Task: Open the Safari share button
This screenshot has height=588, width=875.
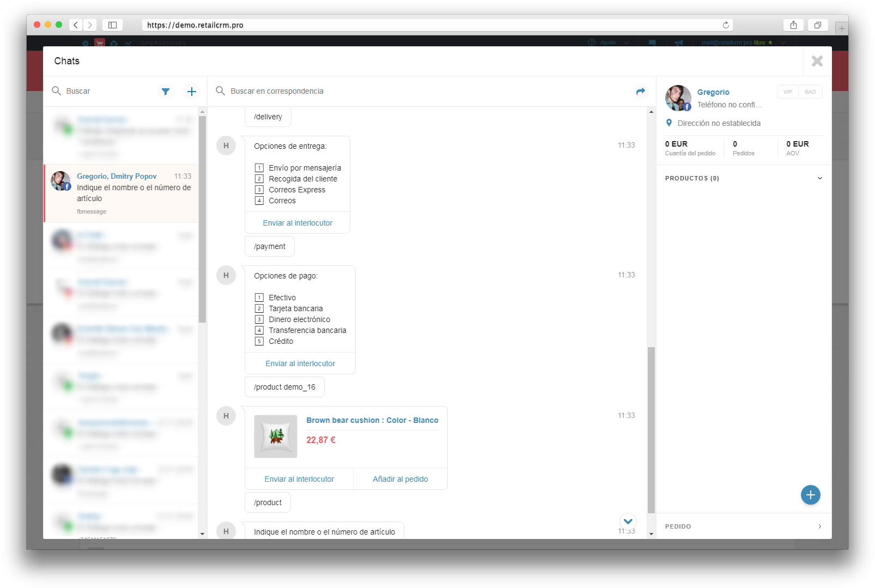Action: click(793, 25)
